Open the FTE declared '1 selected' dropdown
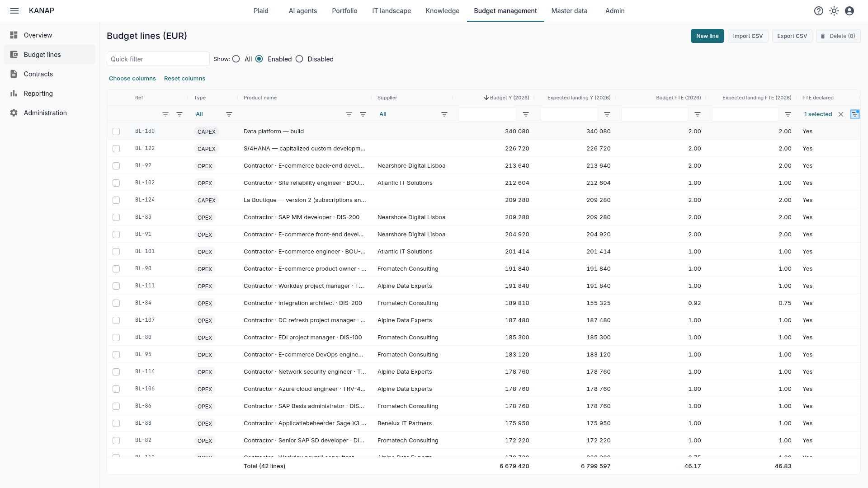The width and height of the screenshot is (868, 488). (818, 114)
